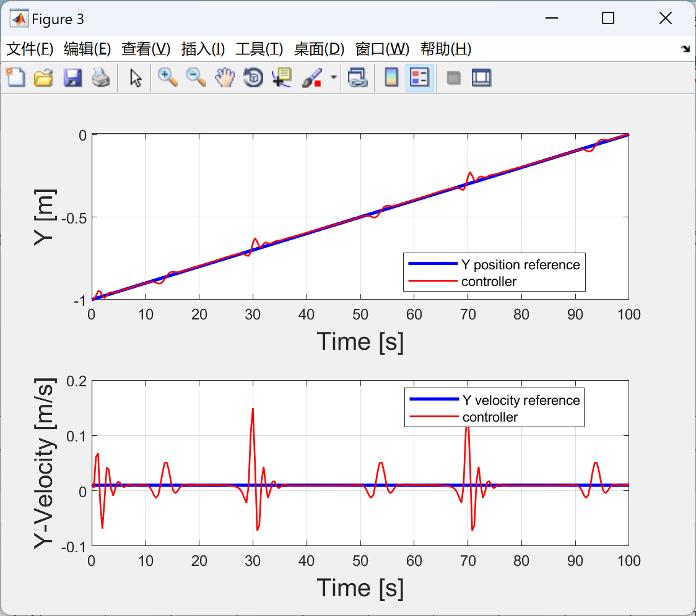Click the top plot's 'Time [s]' label
Image resolution: width=696 pixels, height=616 pixels.
(360, 342)
